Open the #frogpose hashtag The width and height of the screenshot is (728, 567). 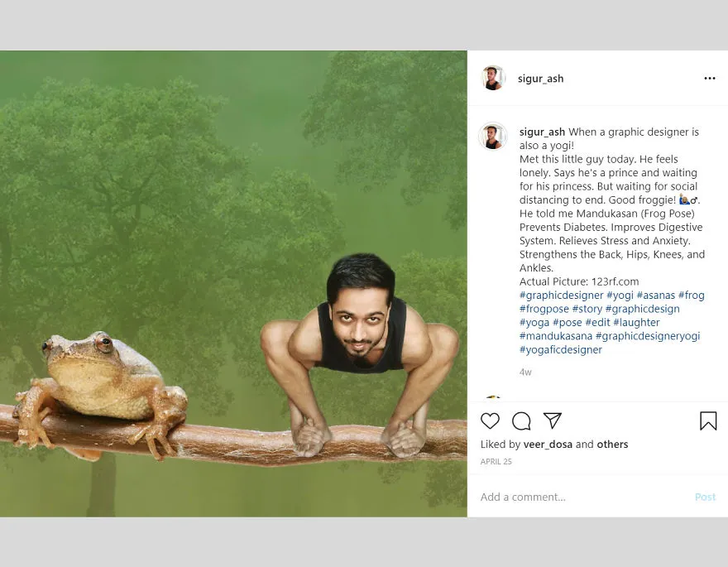[544, 309]
